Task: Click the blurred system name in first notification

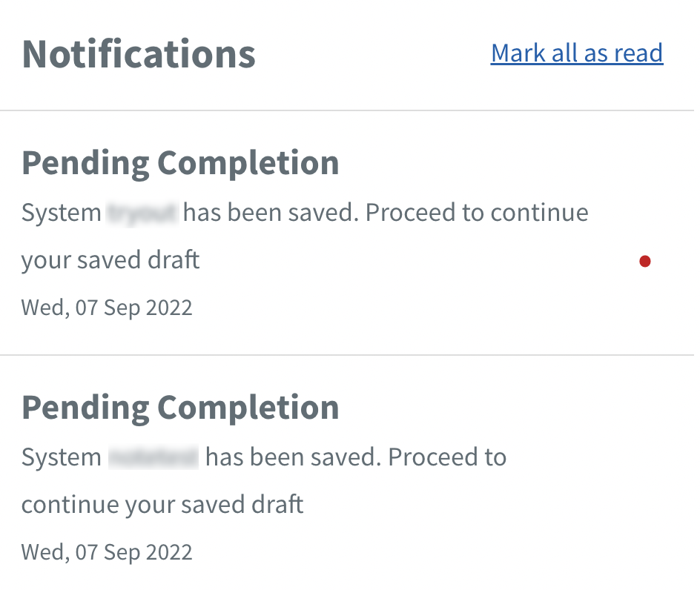Action: coord(142,212)
